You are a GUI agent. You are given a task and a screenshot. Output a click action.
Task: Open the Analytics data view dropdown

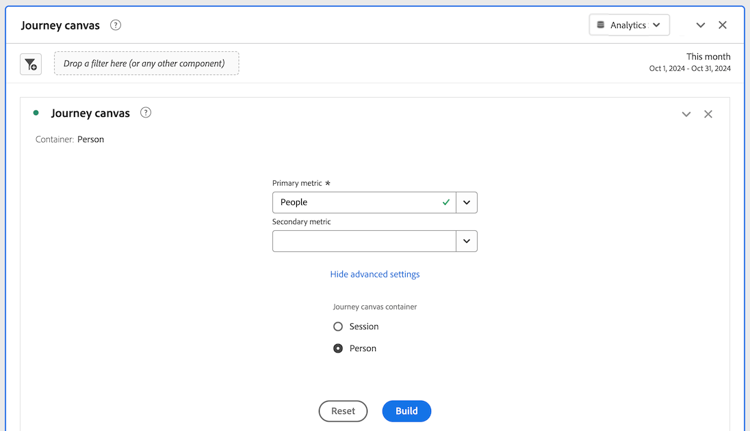[x=629, y=25]
